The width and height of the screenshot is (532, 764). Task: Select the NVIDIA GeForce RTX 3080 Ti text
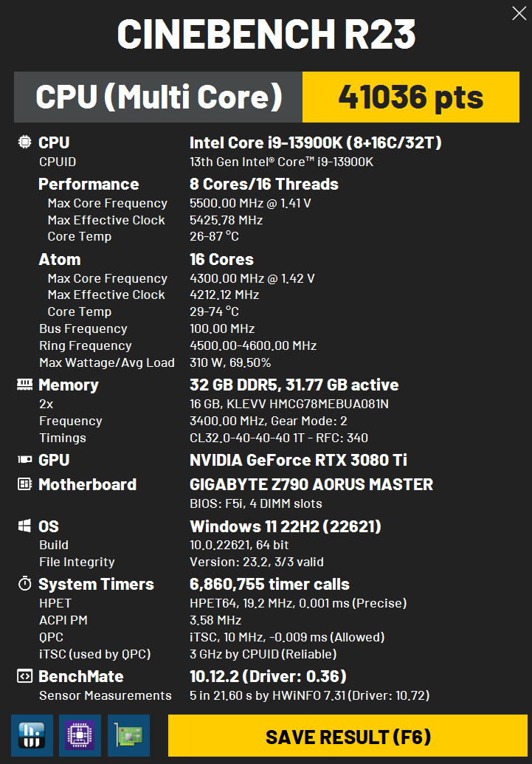pyautogui.click(x=298, y=460)
